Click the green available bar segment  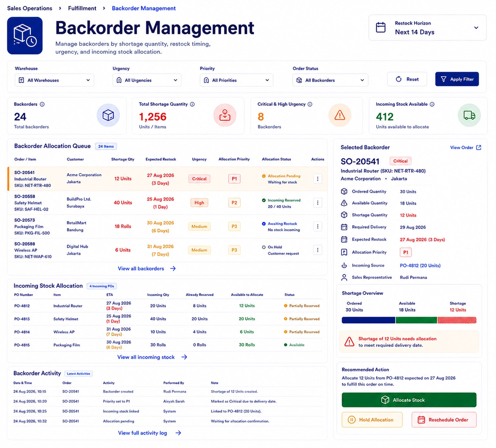click(416, 320)
